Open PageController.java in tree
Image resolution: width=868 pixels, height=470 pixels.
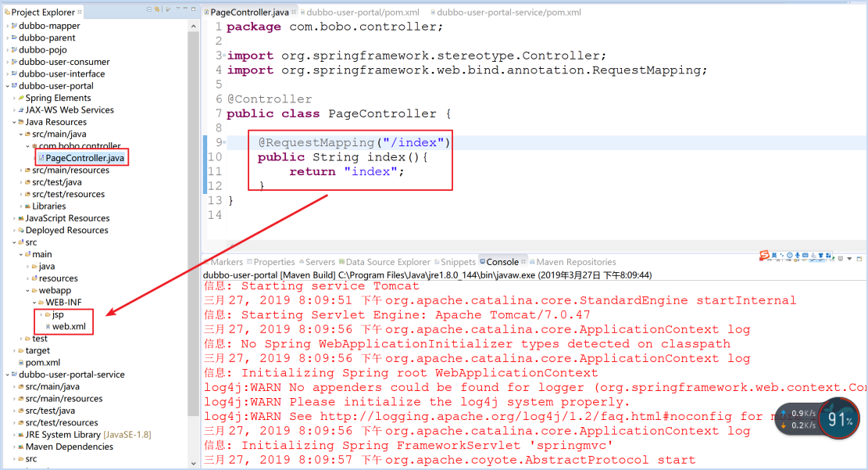tap(84, 158)
